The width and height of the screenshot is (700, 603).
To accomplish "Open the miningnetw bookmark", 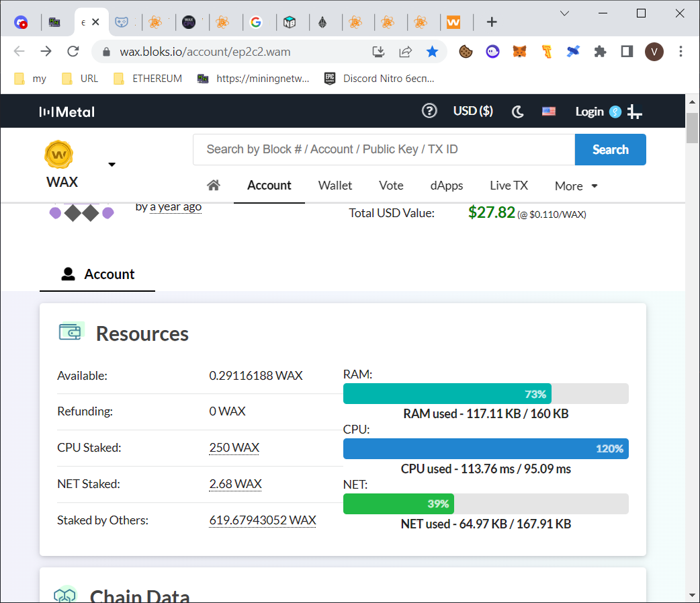I will click(253, 79).
